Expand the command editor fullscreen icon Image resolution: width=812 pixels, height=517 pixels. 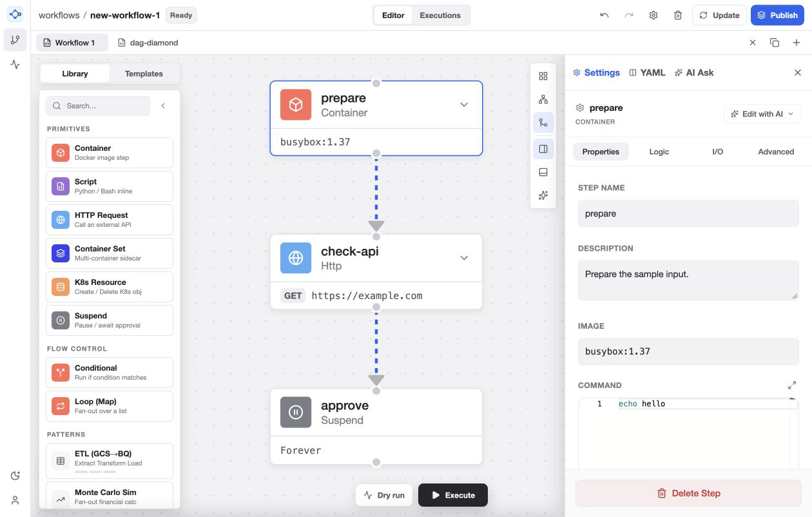(x=792, y=385)
